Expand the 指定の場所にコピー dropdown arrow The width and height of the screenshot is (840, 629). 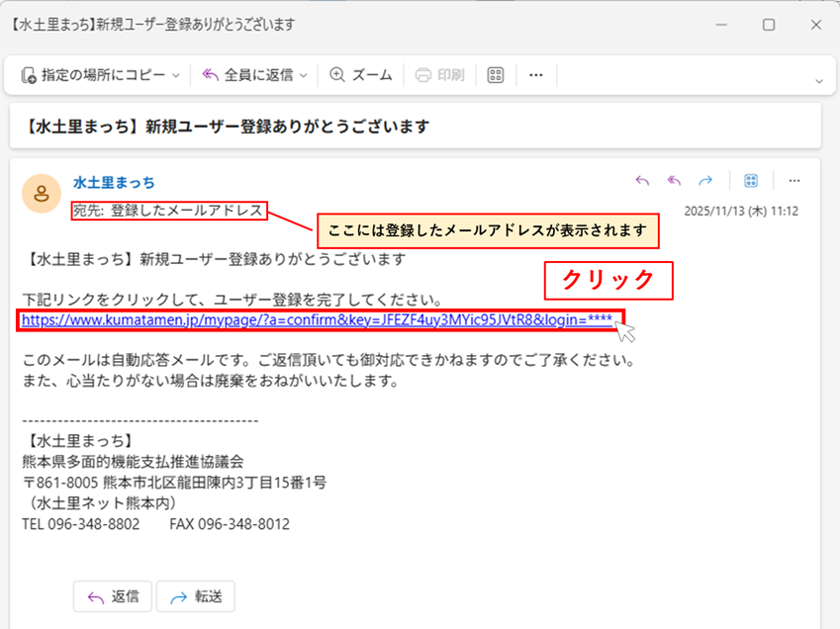click(176, 75)
